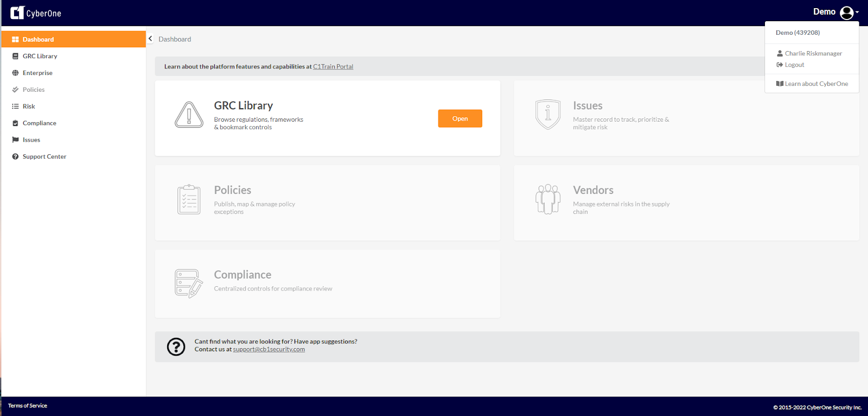The height and width of the screenshot is (416, 868).
Task: Click the Compliance clipboard icon in sidebar
Action: [15, 123]
